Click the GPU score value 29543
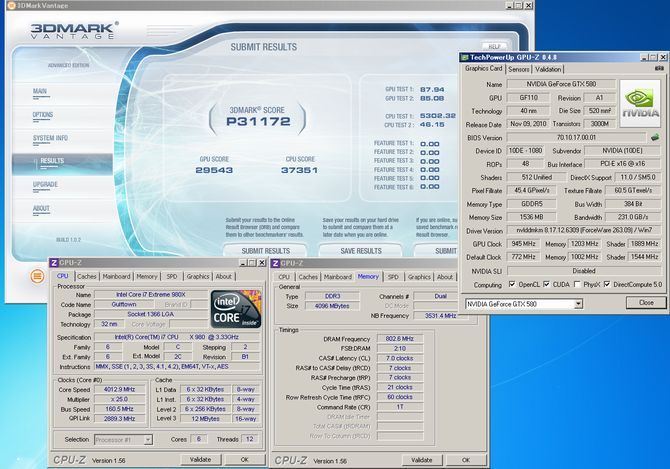This screenshot has width=670, height=469. tap(214, 170)
